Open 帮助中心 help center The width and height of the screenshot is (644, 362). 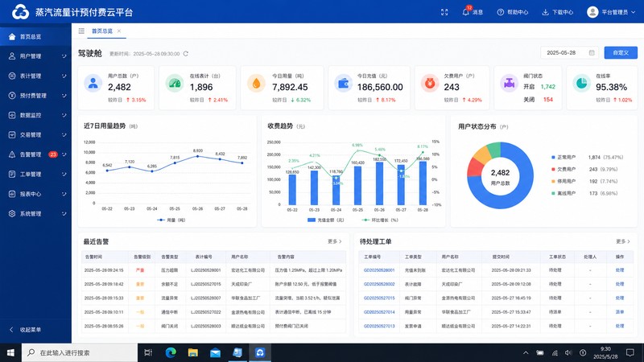[x=513, y=12]
